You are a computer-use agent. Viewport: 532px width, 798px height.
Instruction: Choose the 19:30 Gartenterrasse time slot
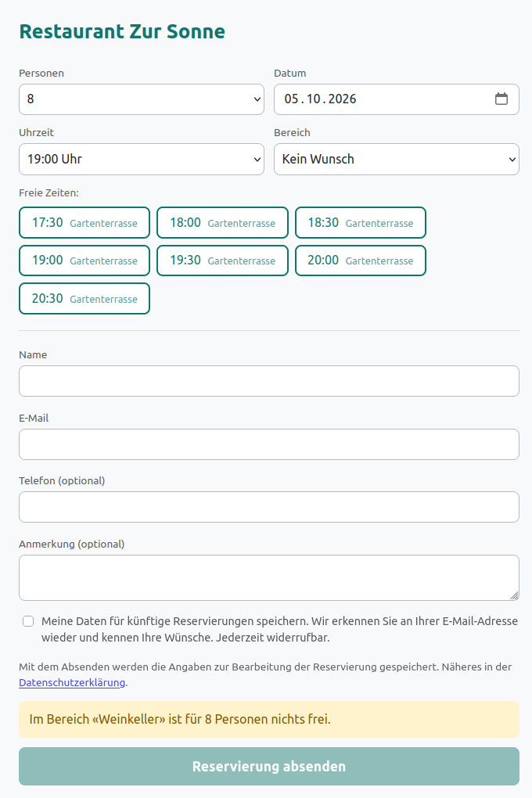coord(222,261)
